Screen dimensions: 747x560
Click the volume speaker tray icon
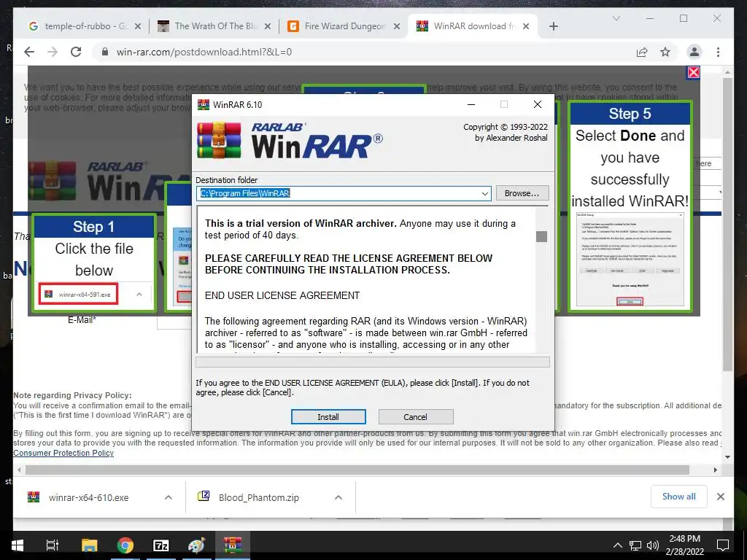click(x=653, y=545)
